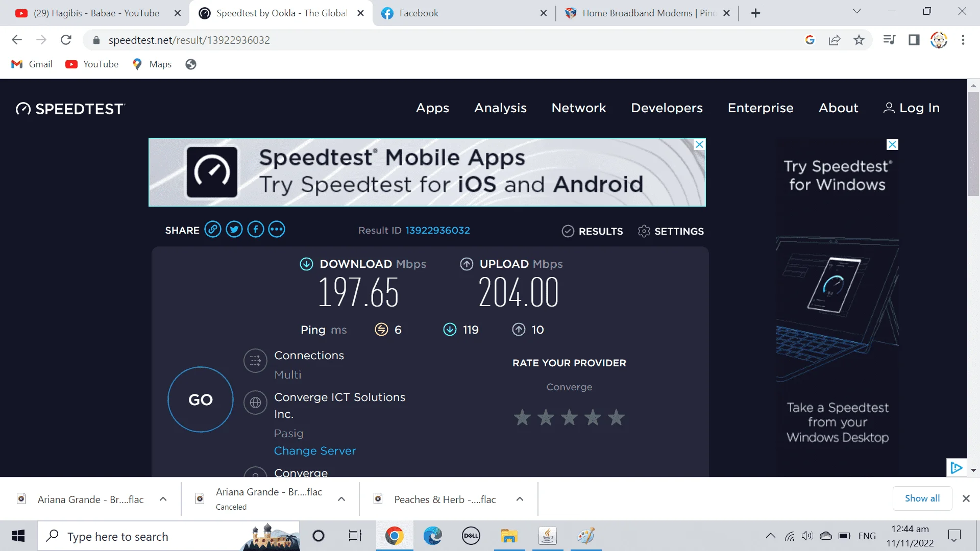This screenshot has width=980, height=551.
Task: Expand canceled Ariana Grande download options
Action: (341, 499)
